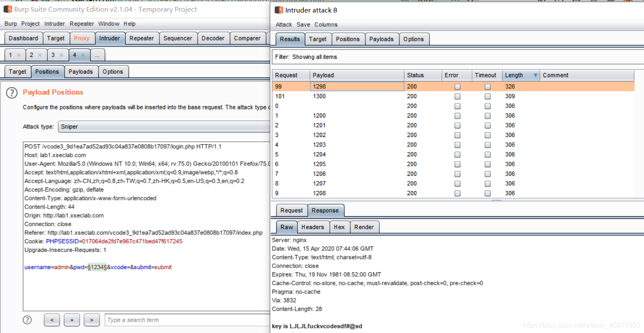Click the '+' search options button
Screen dimensions: 644x333
coord(72,320)
